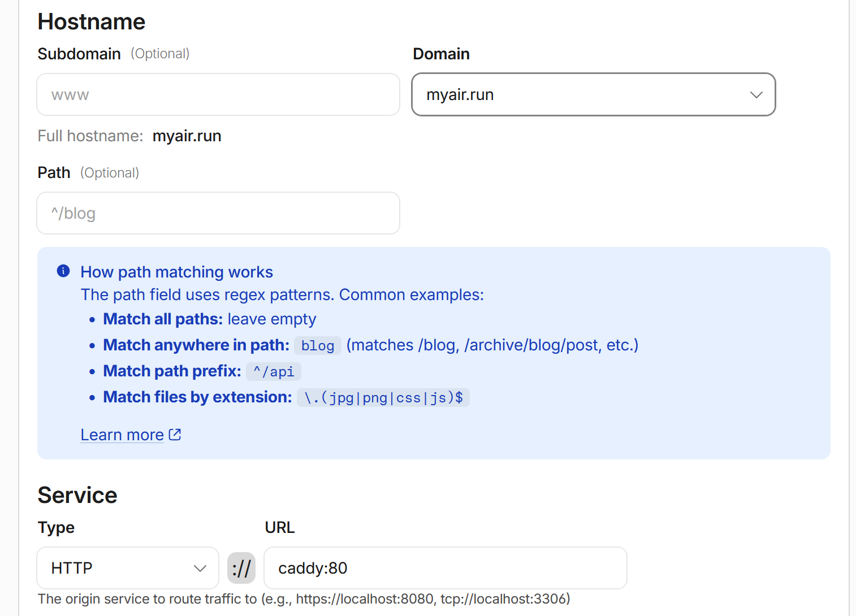Open the Service Type dropdown showing HTTP

pyautogui.click(x=128, y=568)
